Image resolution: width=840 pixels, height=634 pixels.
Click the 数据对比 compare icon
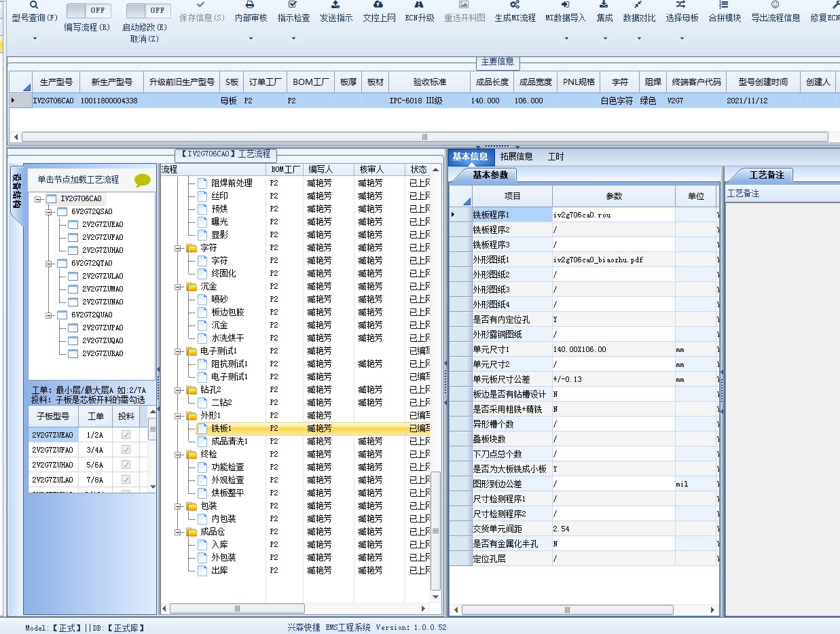pos(638,4)
